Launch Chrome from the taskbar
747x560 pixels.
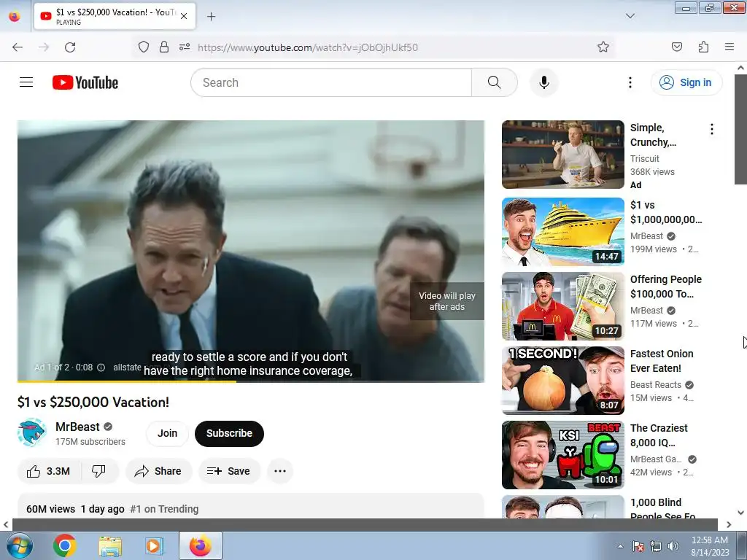[65, 545]
